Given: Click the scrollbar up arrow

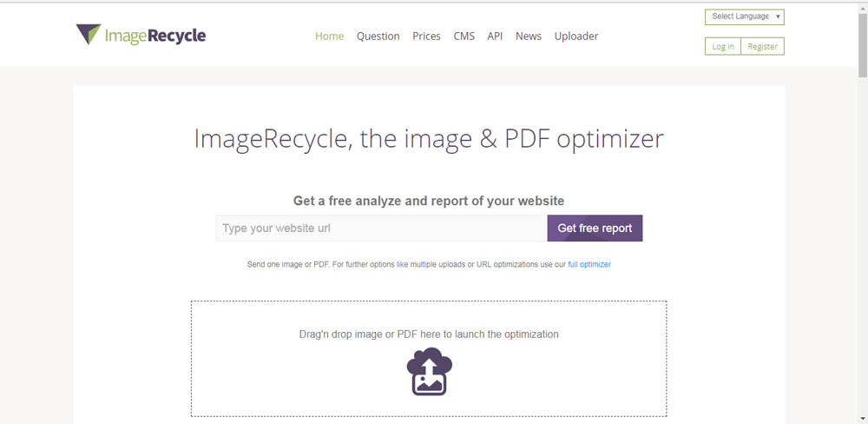Looking at the screenshot, I should [863, 7].
